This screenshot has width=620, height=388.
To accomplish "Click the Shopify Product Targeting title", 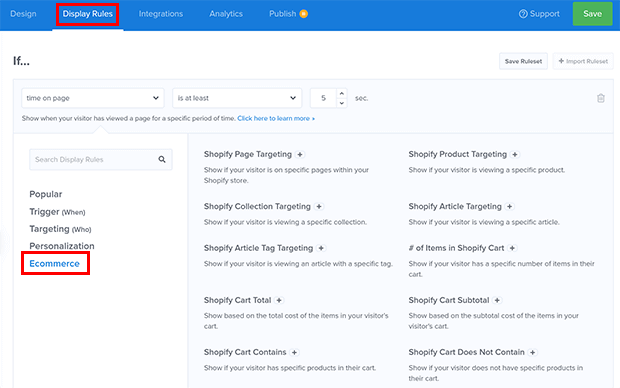I will (457, 154).
